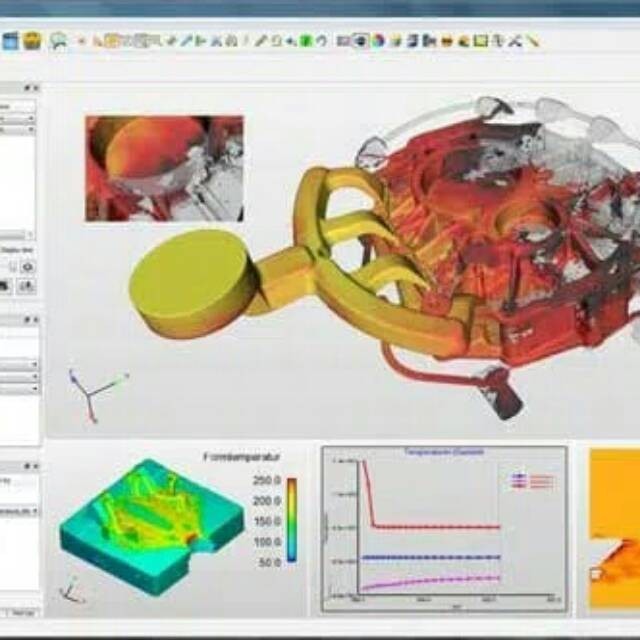Open the first dropdown in middle left panel
Image resolution: width=640 pixels, height=640 pixels.
19,364
